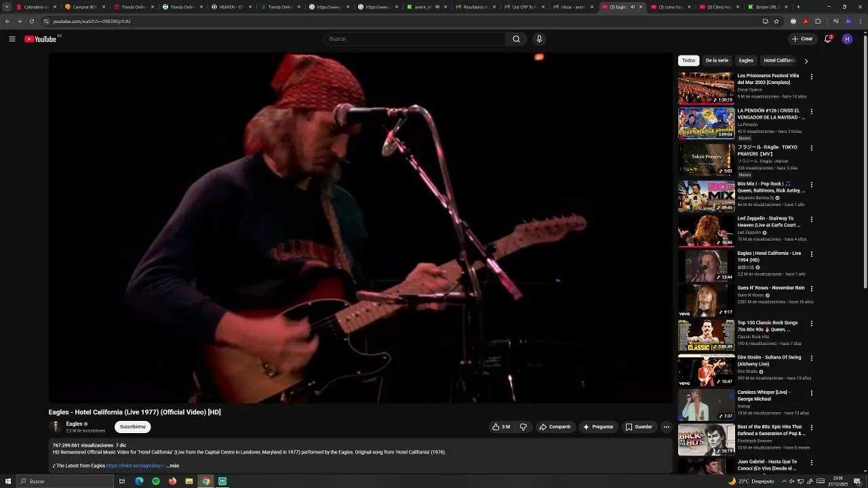The image size is (868, 488).
Task: Open Firefox from the taskbar
Action: click(172, 481)
